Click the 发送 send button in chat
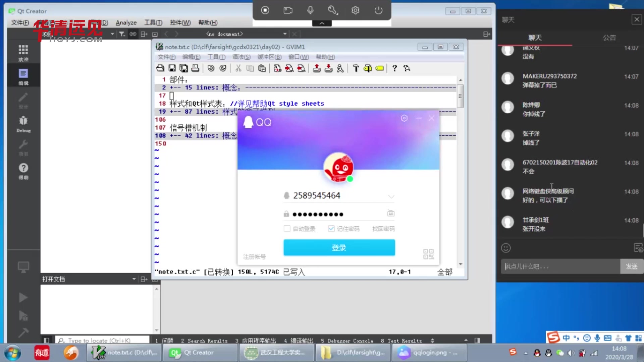Screen dimensions: 644x362 click(x=632, y=266)
